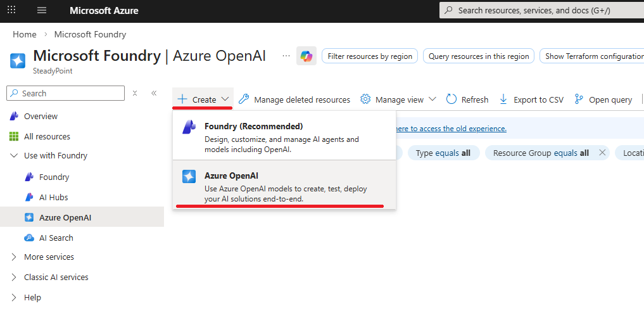Open the Azure portal apps grid icon
644x313 pixels.
coord(11,11)
